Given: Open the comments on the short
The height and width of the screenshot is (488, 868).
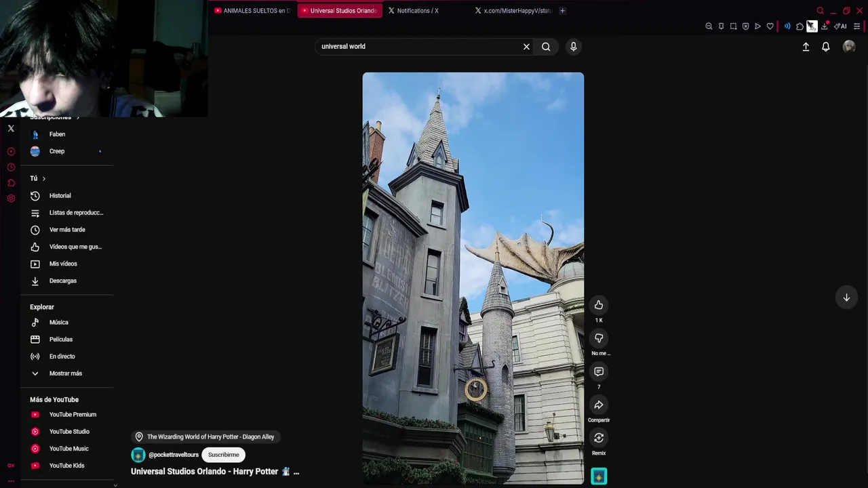Looking at the screenshot, I should (599, 371).
